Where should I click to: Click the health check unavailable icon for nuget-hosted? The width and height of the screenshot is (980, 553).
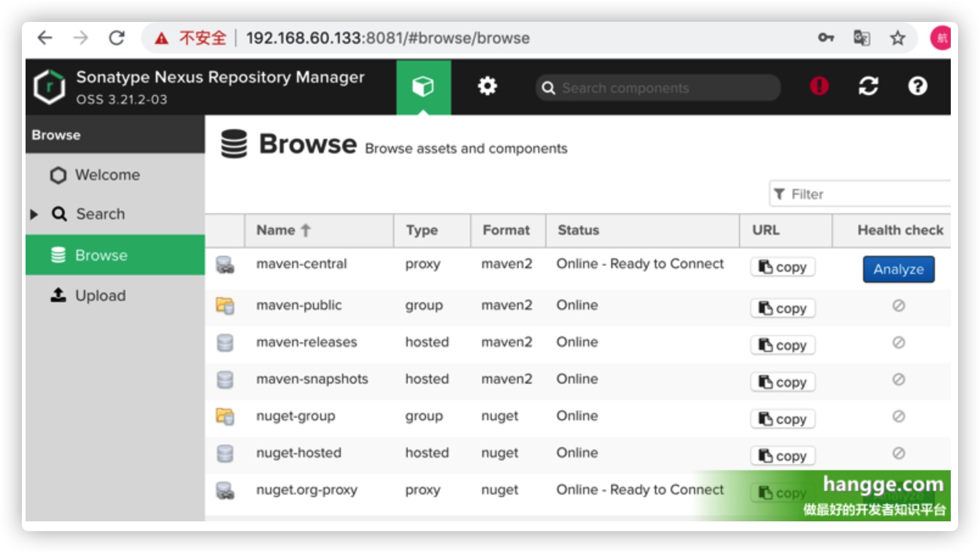[898, 453]
